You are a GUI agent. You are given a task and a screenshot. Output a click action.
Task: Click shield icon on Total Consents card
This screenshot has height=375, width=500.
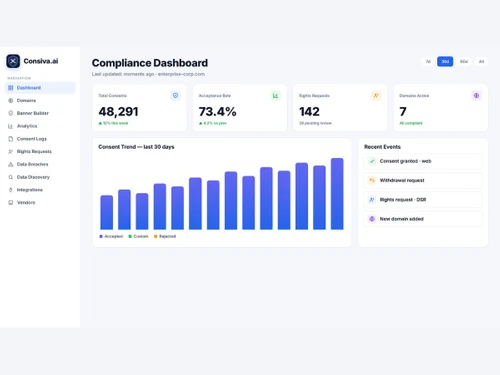coord(175,96)
